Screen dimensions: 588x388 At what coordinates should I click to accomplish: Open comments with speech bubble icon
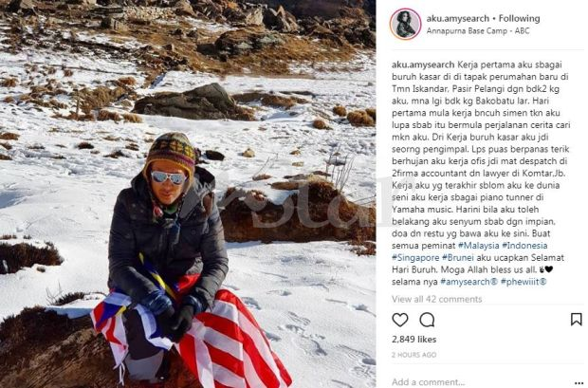coord(427,320)
